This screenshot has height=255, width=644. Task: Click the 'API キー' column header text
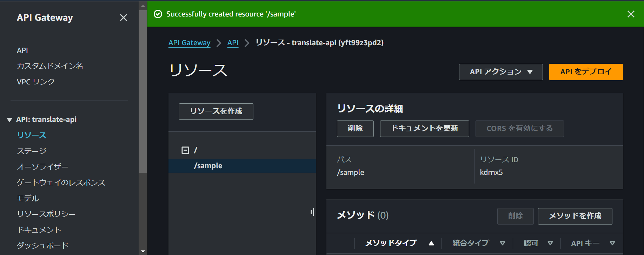click(x=585, y=243)
